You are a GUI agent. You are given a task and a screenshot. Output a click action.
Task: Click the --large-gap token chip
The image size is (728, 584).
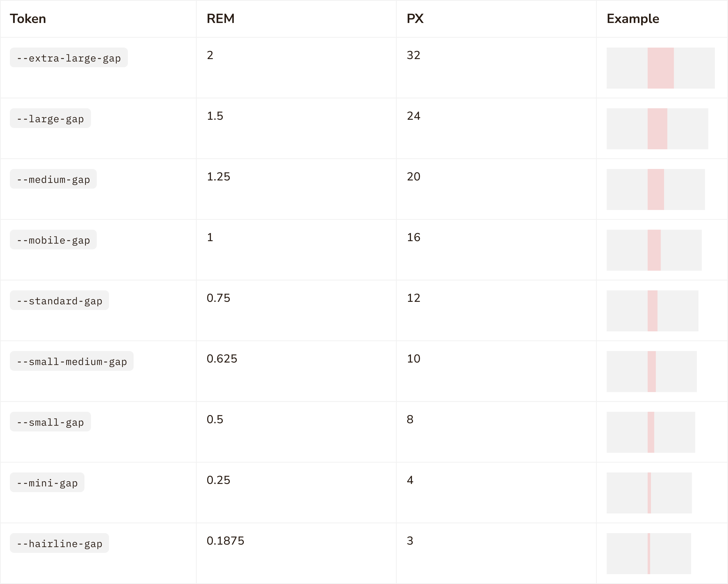click(50, 119)
